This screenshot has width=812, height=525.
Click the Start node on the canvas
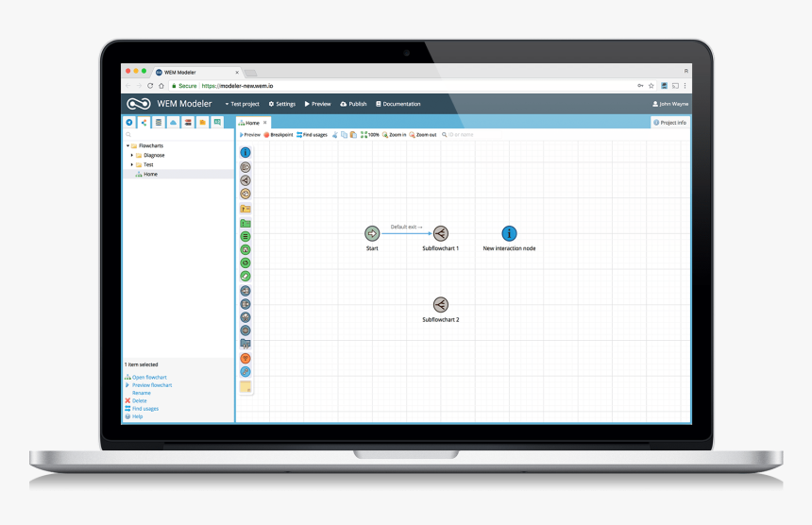(x=372, y=233)
